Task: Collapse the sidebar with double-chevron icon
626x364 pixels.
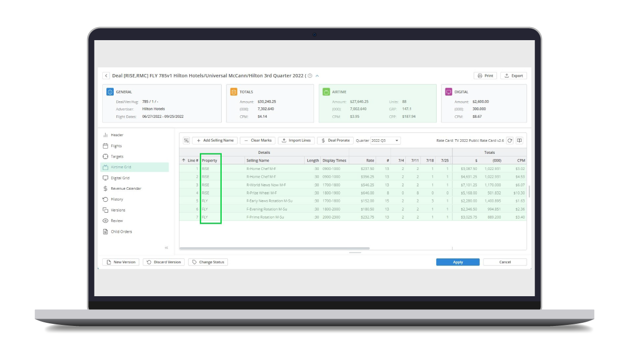Action: [166, 248]
